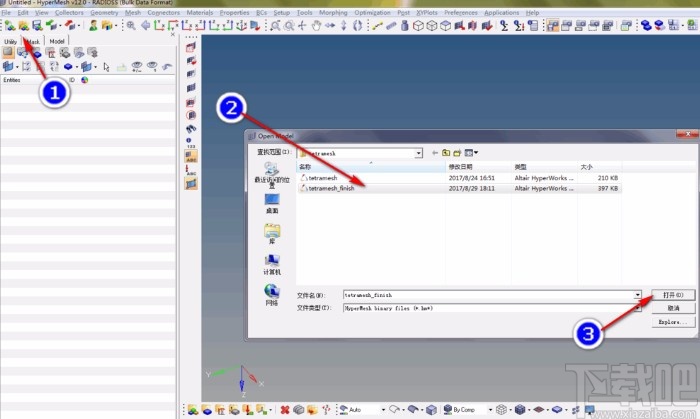Go to 网络 Network in places bar
The image size is (700, 419).
pyautogui.click(x=272, y=295)
